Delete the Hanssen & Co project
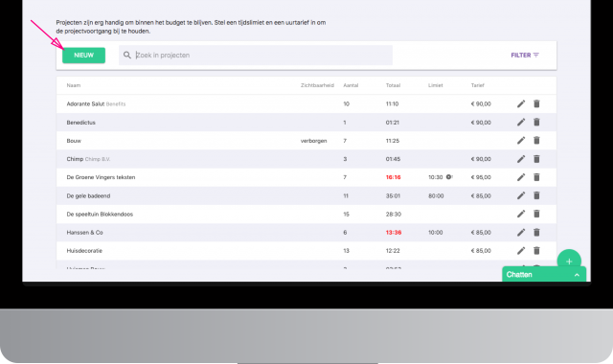 (x=536, y=232)
